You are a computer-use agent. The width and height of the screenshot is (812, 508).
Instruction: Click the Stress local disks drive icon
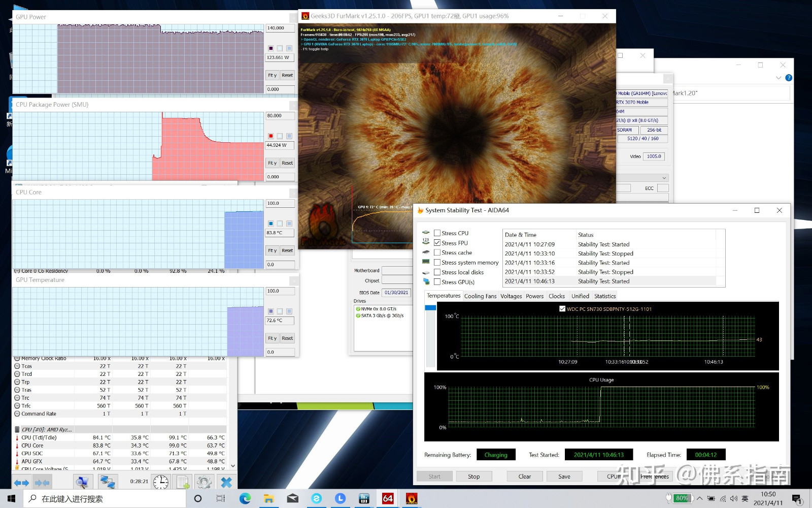(426, 272)
